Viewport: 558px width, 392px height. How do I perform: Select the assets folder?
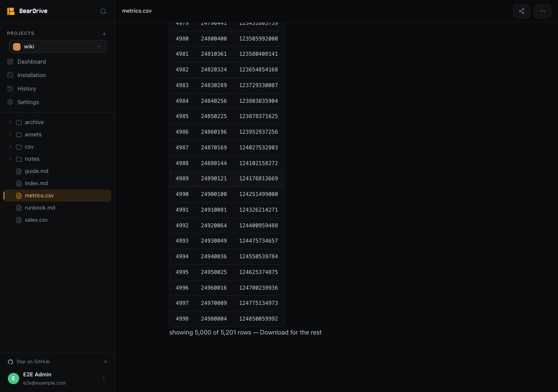pos(58,135)
